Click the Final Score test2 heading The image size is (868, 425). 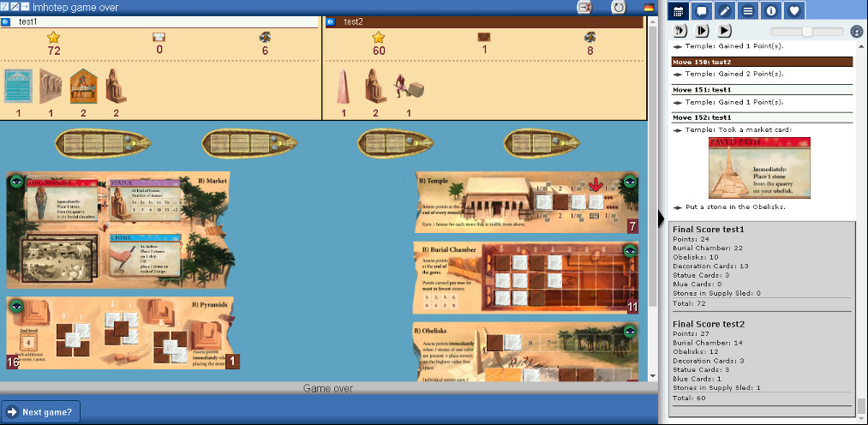point(709,324)
